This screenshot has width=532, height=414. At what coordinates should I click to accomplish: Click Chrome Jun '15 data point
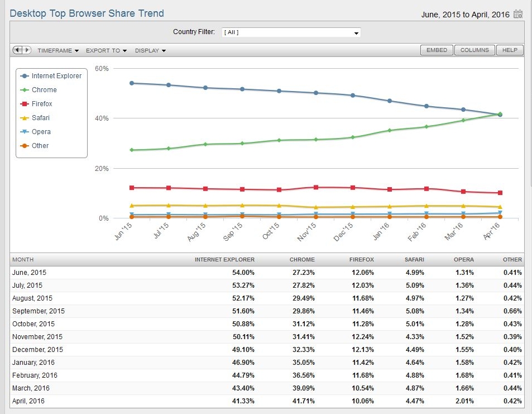click(x=132, y=150)
